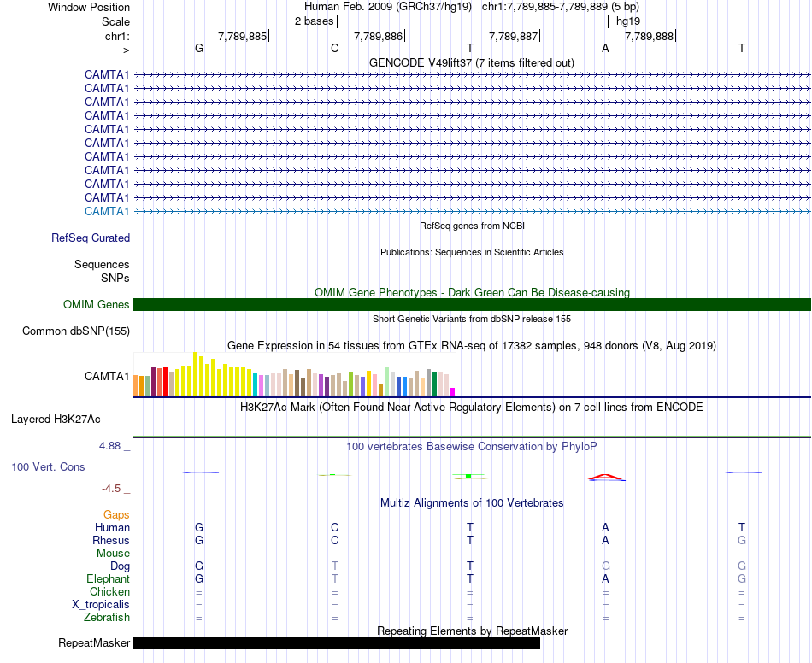Click the RefSeq Curated intron line
Viewport: 812px width, 663px height.
472,238
